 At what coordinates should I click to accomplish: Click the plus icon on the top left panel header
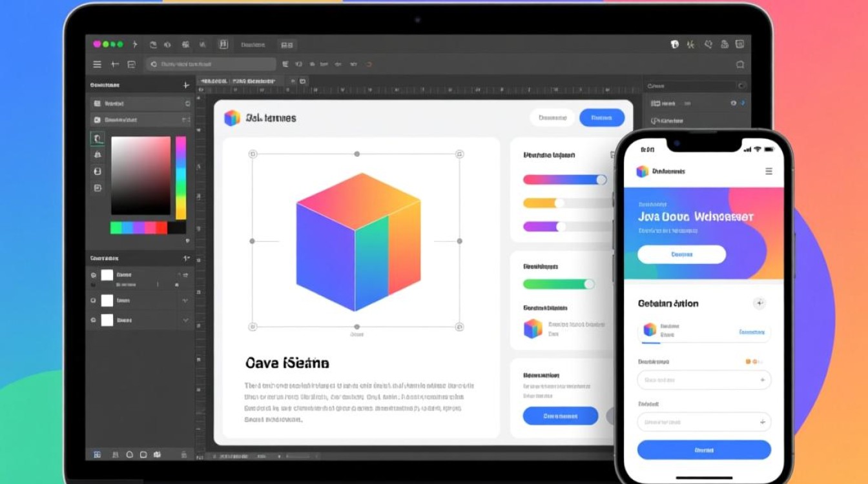186,85
